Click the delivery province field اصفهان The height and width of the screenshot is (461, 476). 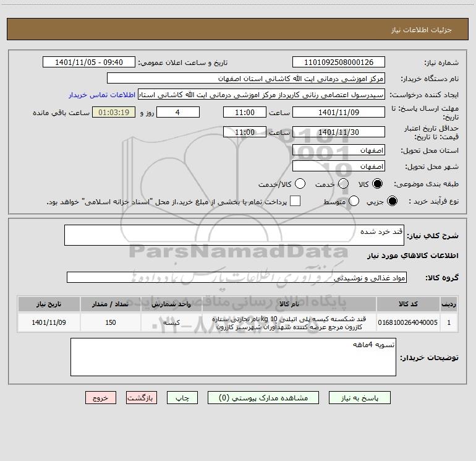point(339,150)
